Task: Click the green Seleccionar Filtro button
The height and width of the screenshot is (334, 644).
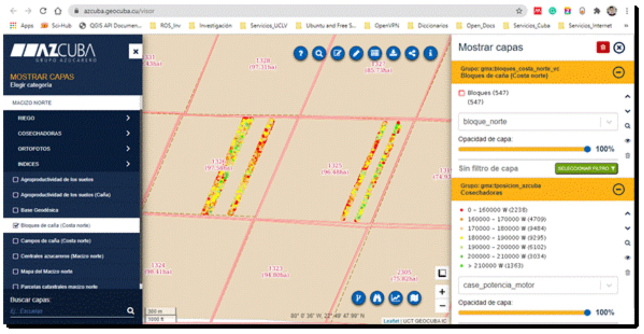Action: pos(586,168)
